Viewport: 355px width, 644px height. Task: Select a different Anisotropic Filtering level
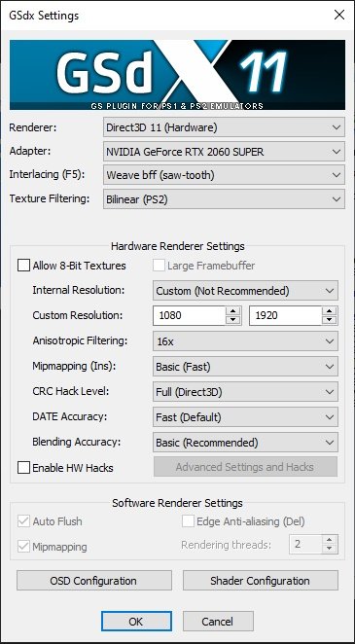pos(245,341)
